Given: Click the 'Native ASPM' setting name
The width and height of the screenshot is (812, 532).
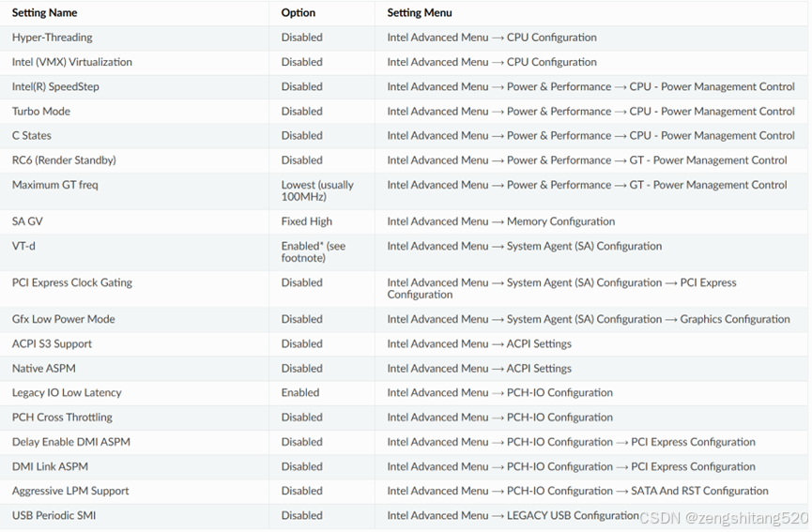Looking at the screenshot, I should click(44, 369).
